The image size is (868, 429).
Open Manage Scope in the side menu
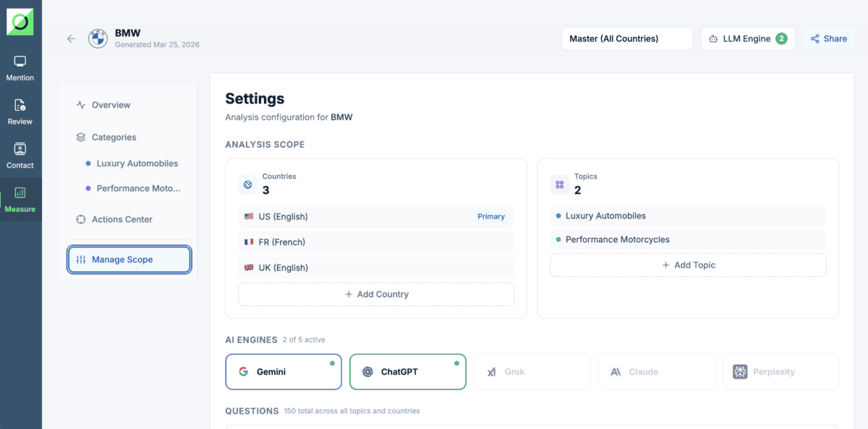tap(129, 260)
